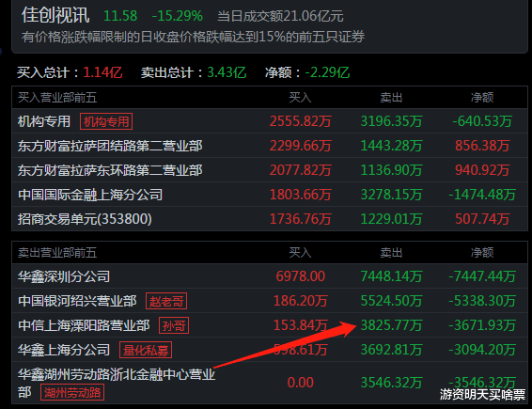
Task: Click sell amount 5524.50万
Action: [x=391, y=301]
